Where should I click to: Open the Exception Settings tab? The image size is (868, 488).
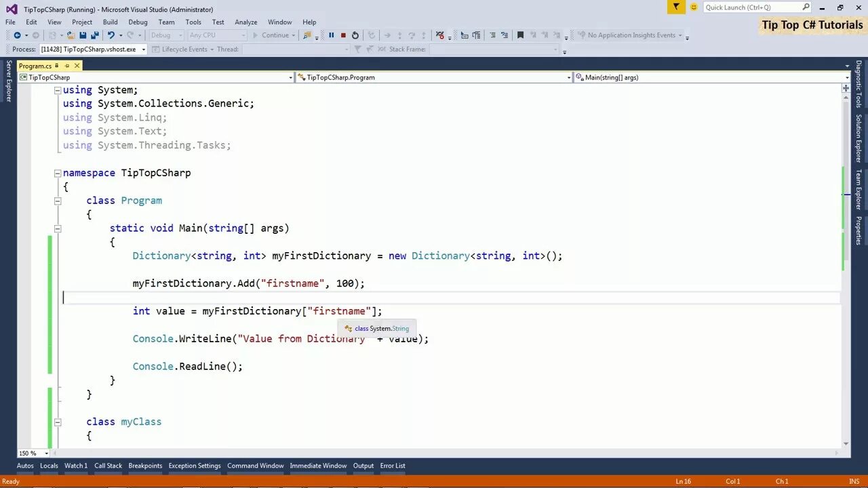(195, 466)
